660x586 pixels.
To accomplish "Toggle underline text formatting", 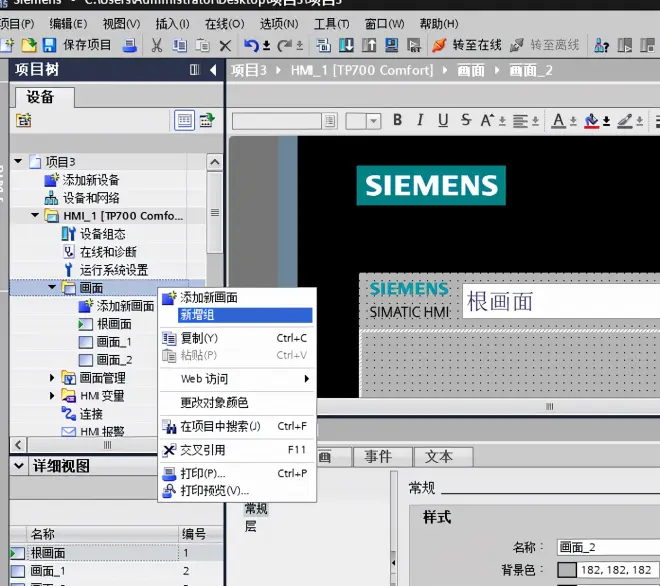I will tap(442, 120).
